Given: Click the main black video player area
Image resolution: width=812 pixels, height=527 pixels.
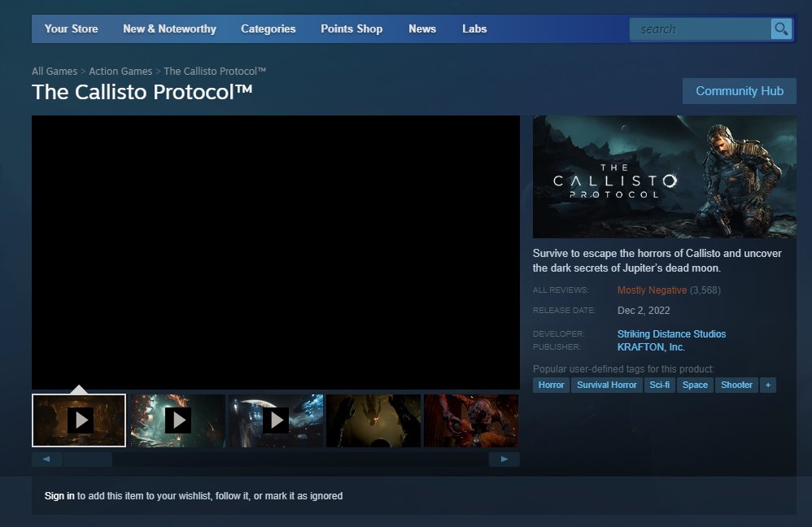Looking at the screenshot, I should coord(276,252).
